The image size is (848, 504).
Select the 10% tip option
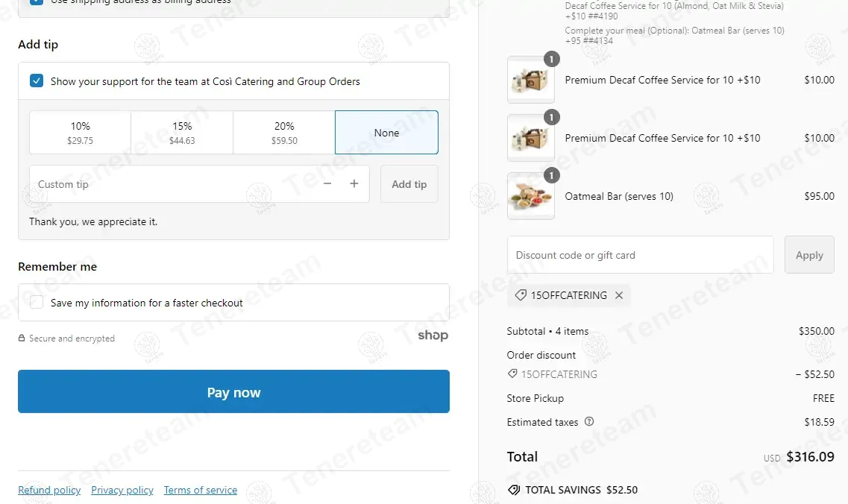(x=80, y=133)
